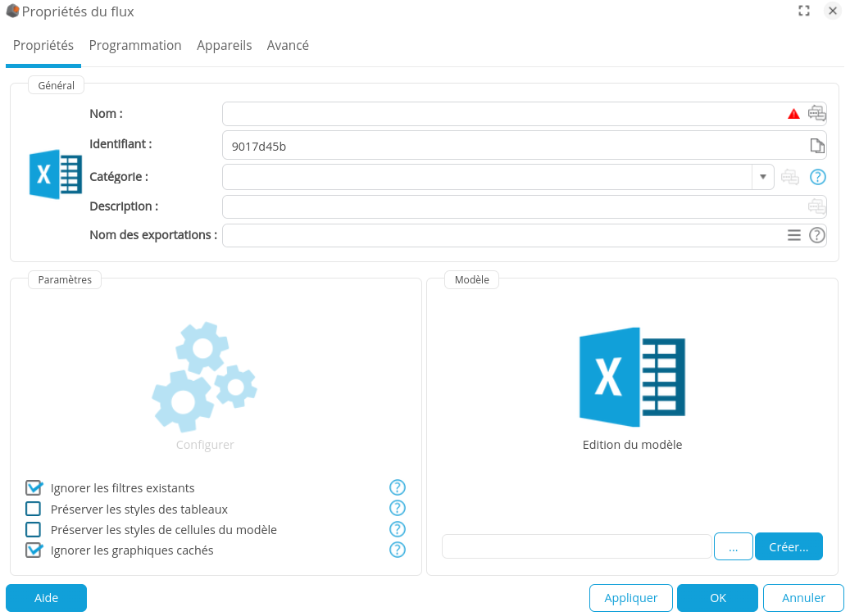
Task: Open the list icon in Nom des exportations
Action: tap(793, 235)
